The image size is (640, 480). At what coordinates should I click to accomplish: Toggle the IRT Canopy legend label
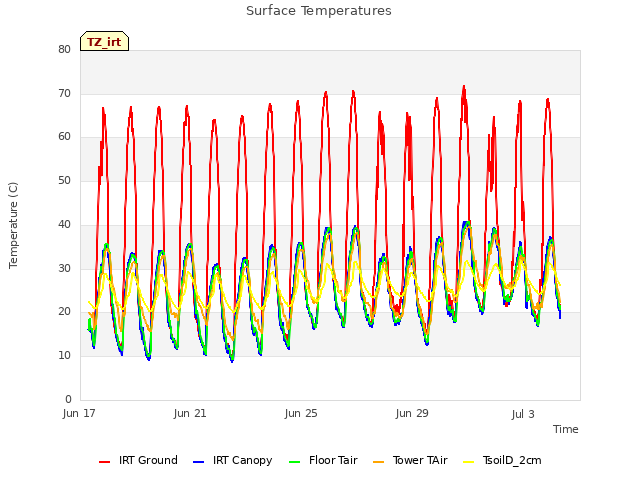(242, 460)
